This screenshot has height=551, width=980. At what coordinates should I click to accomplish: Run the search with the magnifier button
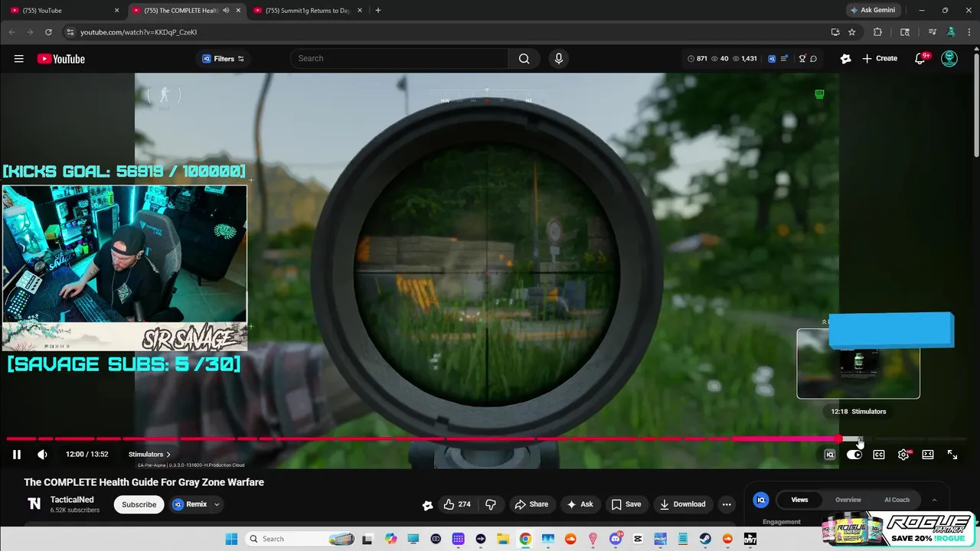pos(524,59)
